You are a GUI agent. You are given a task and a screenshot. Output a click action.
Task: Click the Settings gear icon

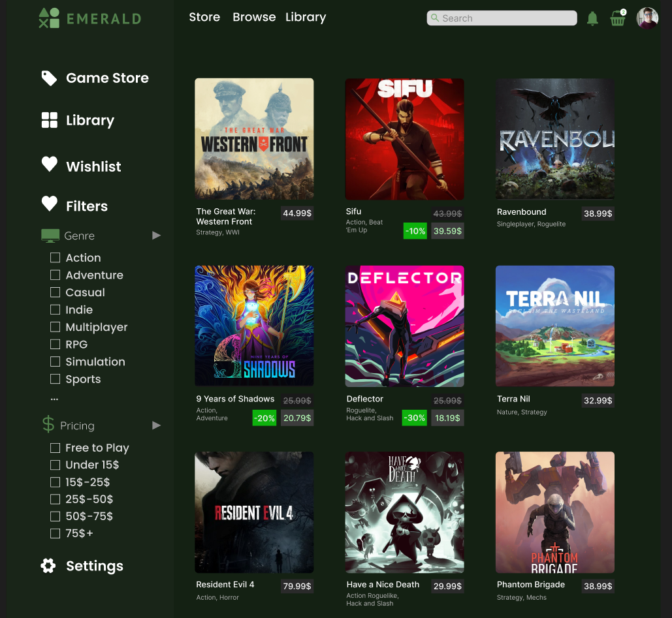click(x=48, y=566)
